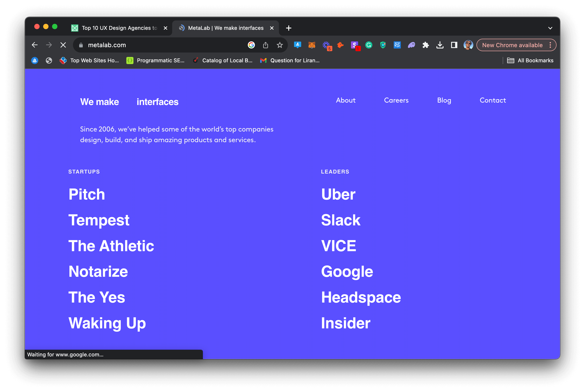This screenshot has width=585, height=392.
Task: Click the Waiting for www.google.com status text
Action: (x=65, y=354)
